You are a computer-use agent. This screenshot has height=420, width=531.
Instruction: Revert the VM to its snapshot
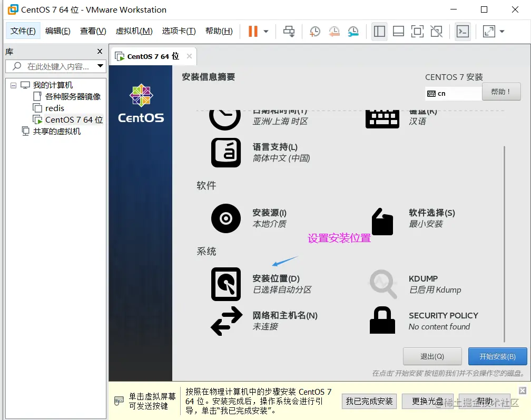point(334,32)
